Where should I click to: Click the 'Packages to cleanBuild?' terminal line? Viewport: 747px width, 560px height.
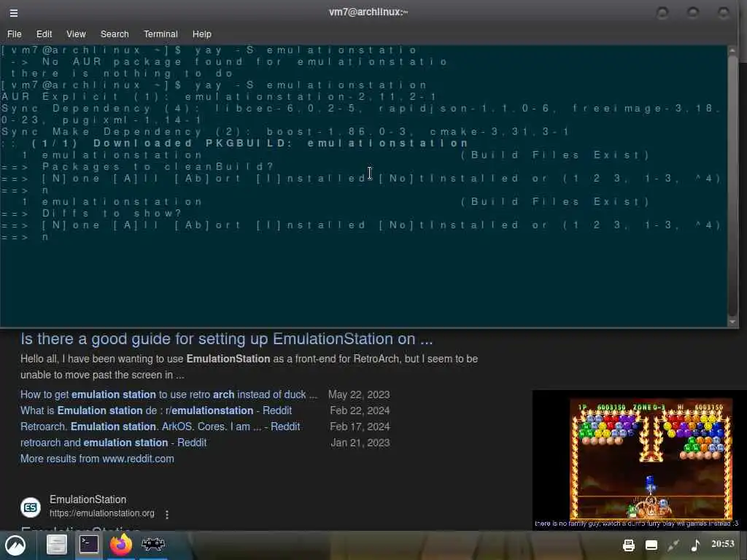138,167
